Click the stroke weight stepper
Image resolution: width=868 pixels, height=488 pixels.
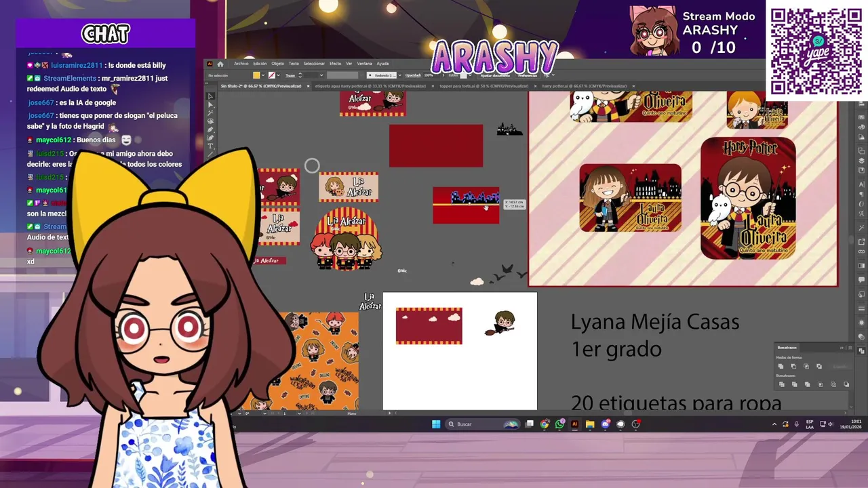coord(300,75)
